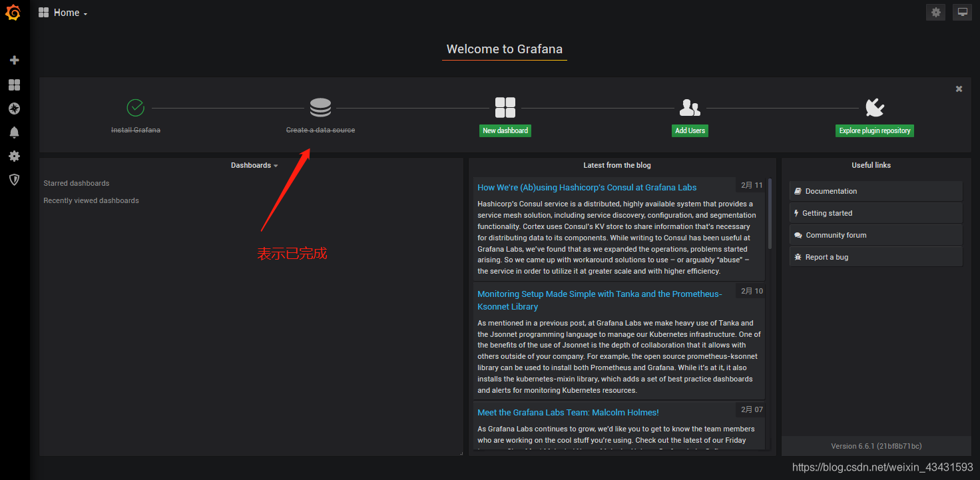Open the Dashboards icon in sidebar
The height and width of the screenshot is (480, 980).
[14, 85]
